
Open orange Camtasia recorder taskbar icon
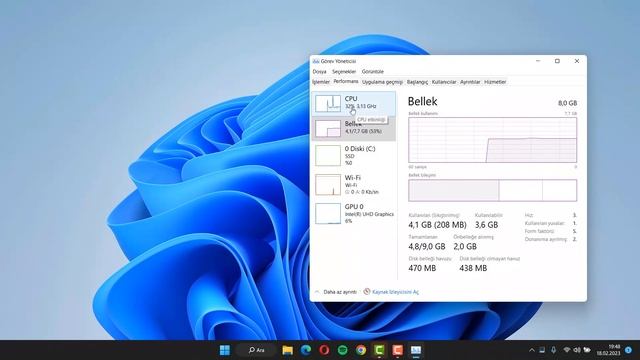pyautogui.click(x=398, y=350)
